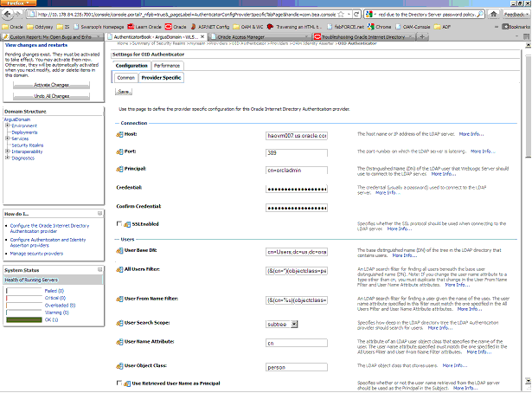Click the icon beside SSLEnabled label
The image size is (532, 393).
coord(127,224)
